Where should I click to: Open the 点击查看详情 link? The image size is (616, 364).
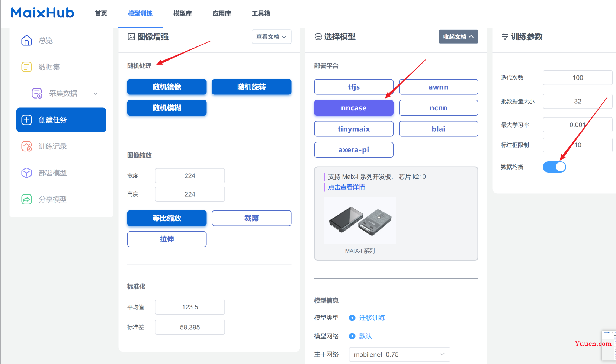click(x=346, y=187)
